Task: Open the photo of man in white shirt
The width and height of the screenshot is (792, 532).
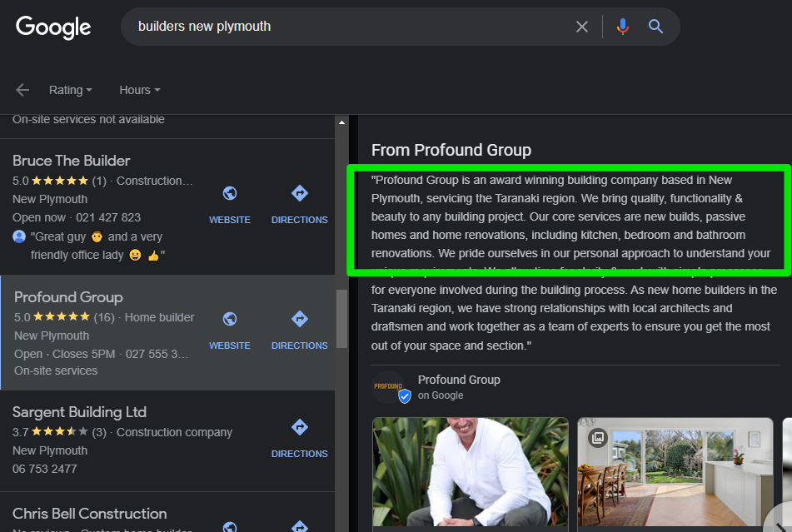Action: click(x=471, y=472)
